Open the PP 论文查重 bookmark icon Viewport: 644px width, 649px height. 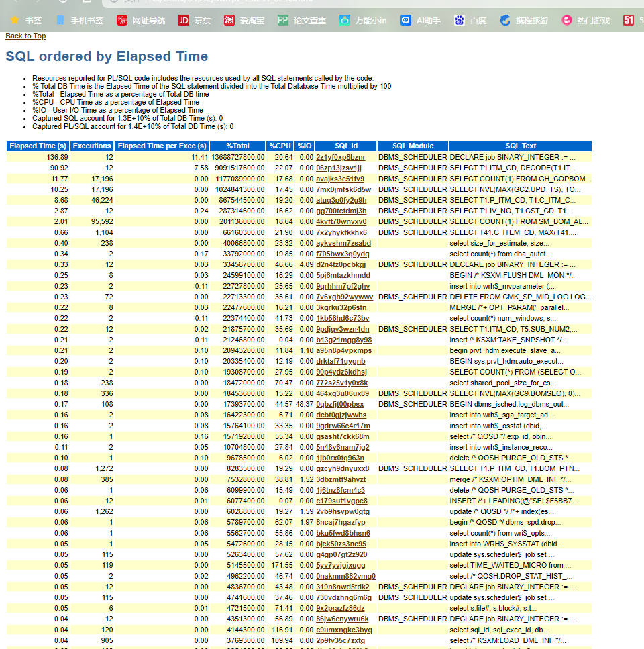click(x=283, y=20)
